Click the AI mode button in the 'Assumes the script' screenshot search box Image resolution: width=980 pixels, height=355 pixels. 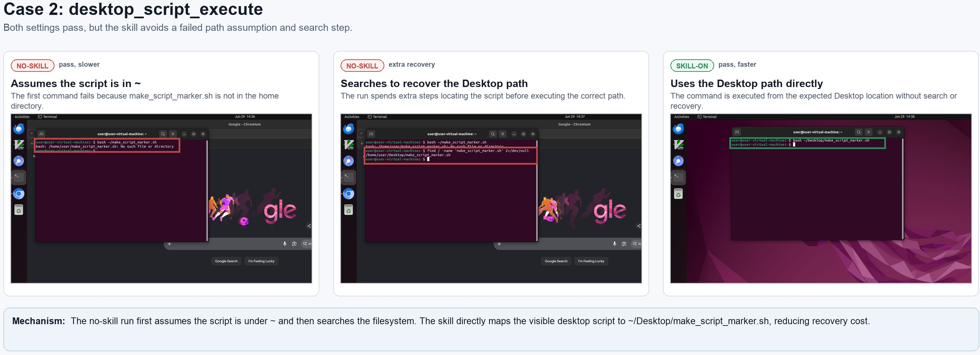[x=306, y=244]
